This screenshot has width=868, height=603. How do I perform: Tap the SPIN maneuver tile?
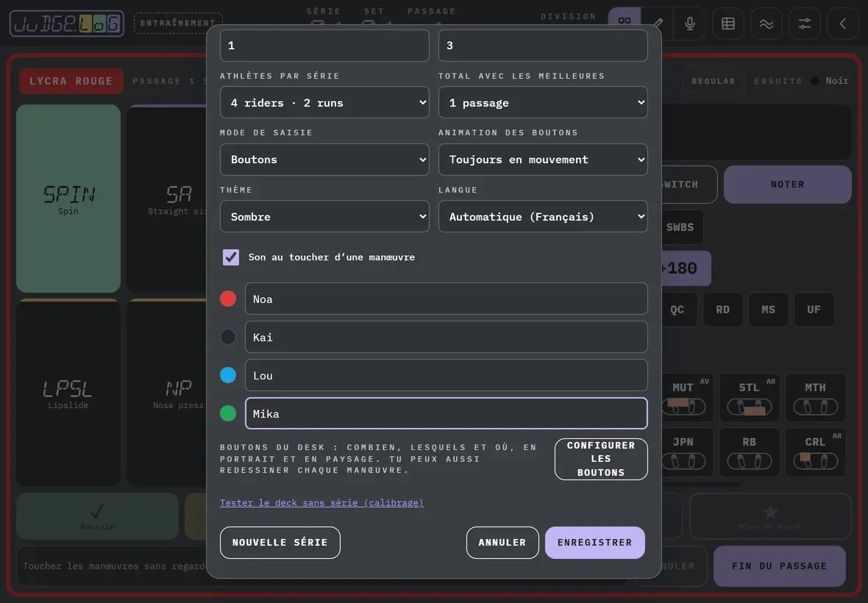(x=68, y=199)
